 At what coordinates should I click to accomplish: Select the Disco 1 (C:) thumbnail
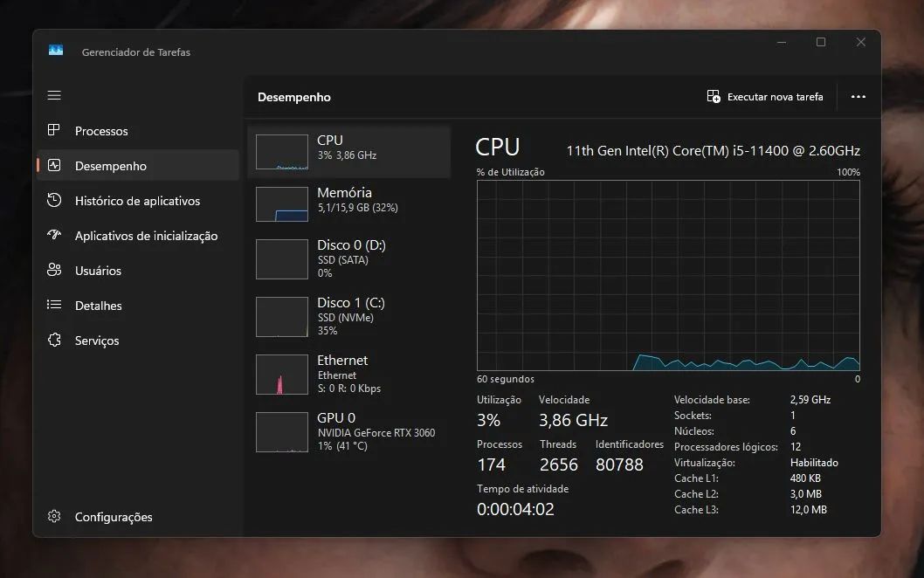(282, 316)
